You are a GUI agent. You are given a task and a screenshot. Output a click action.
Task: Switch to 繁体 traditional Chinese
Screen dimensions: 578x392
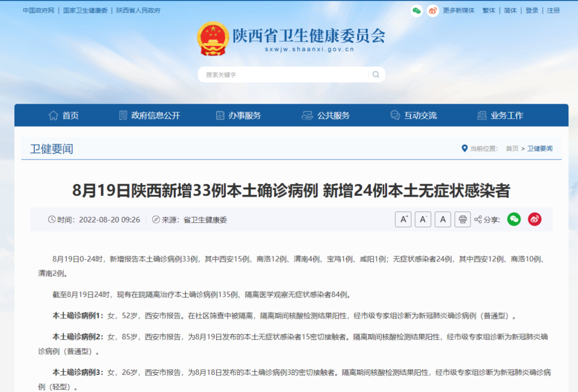pyautogui.click(x=489, y=10)
